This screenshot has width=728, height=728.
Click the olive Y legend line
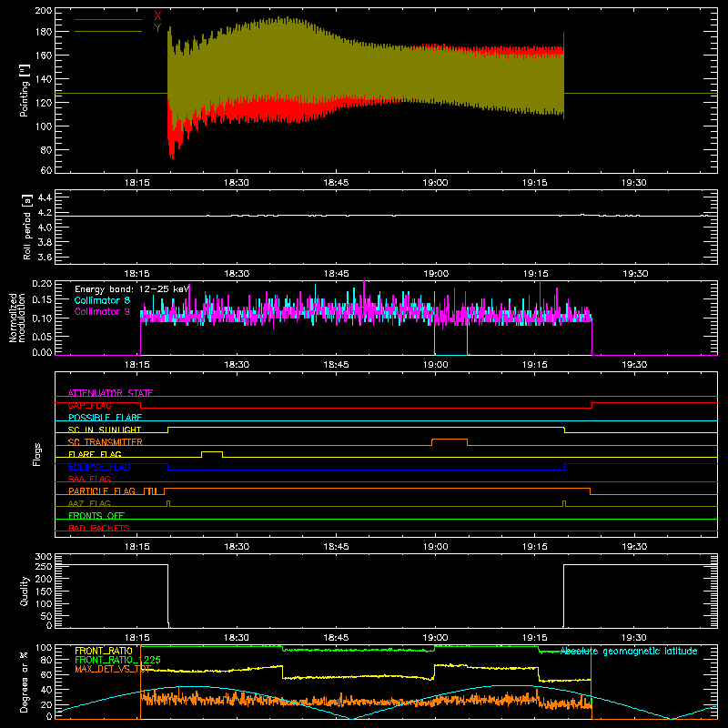click(108, 31)
